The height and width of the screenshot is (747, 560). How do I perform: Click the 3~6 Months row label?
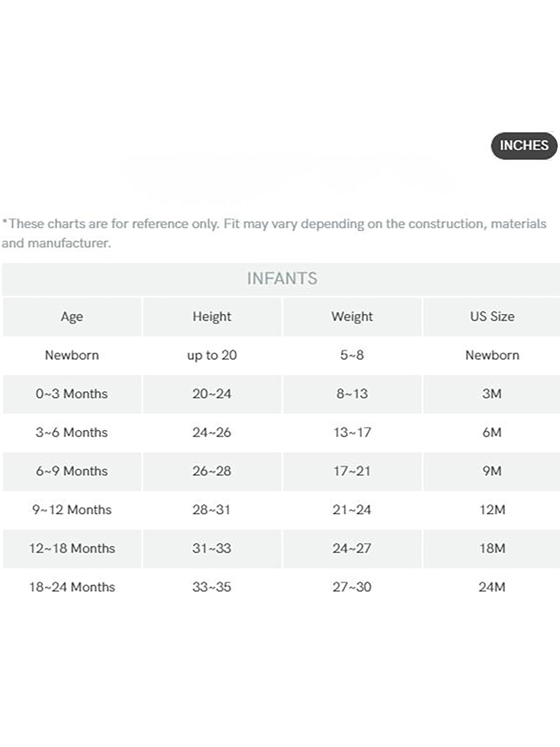(72, 433)
